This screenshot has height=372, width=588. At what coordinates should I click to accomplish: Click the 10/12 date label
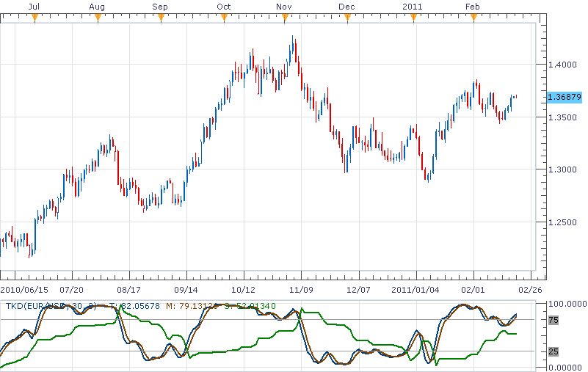tap(243, 290)
